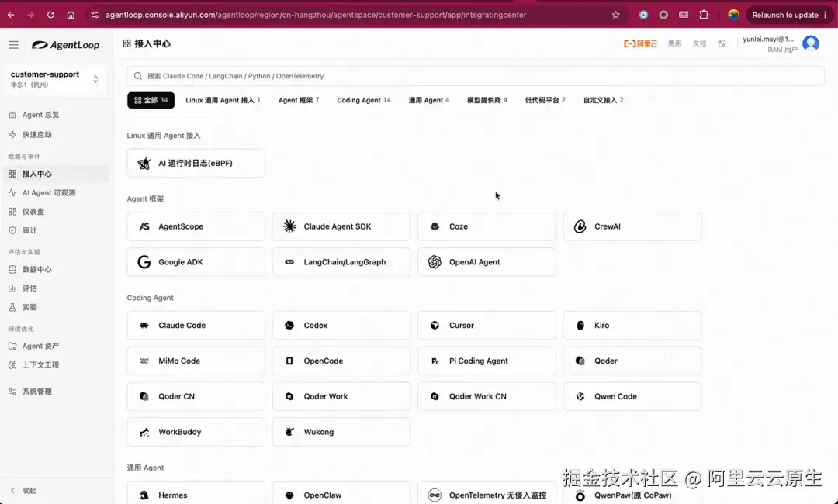838x504 pixels.
Task: Click the 评估 chart icon
Action: click(x=12, y=288)
